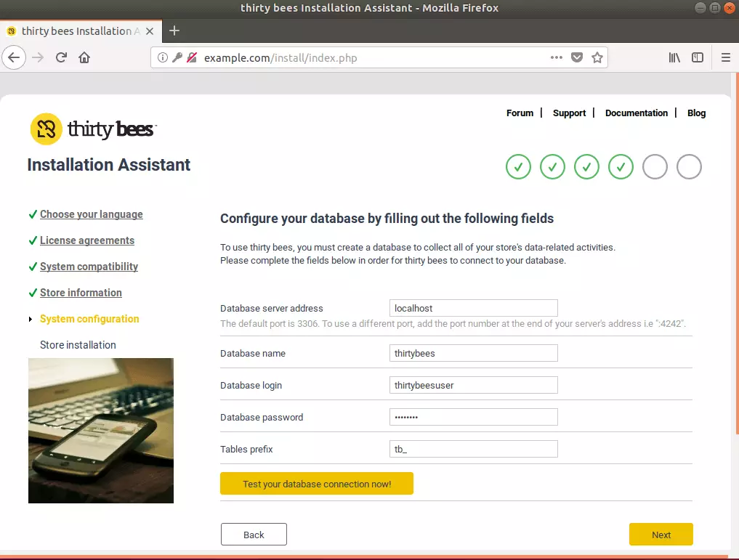Open the page actions three-dots menu

[x=556, y=57]
